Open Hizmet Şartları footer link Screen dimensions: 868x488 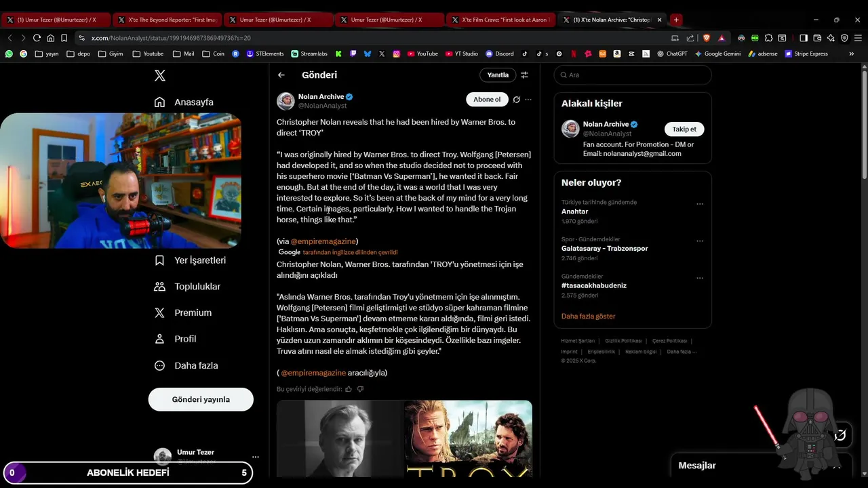coord(578,341)
